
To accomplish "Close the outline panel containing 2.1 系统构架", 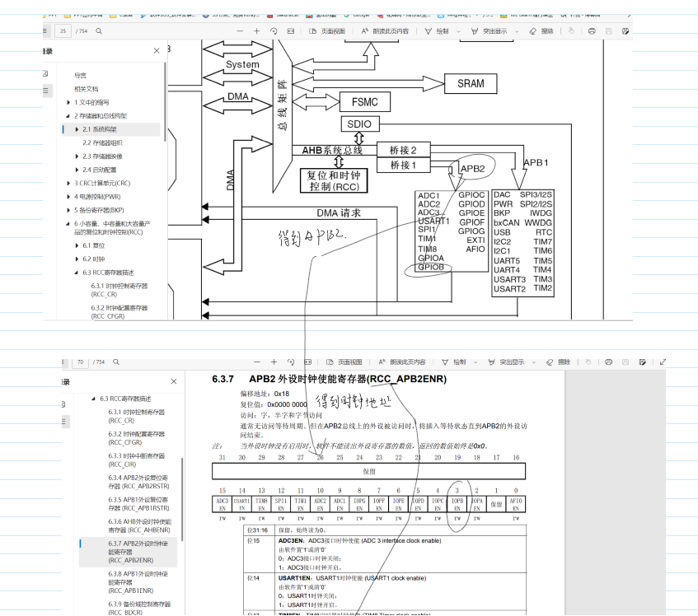I will click(x=157, y=51).
